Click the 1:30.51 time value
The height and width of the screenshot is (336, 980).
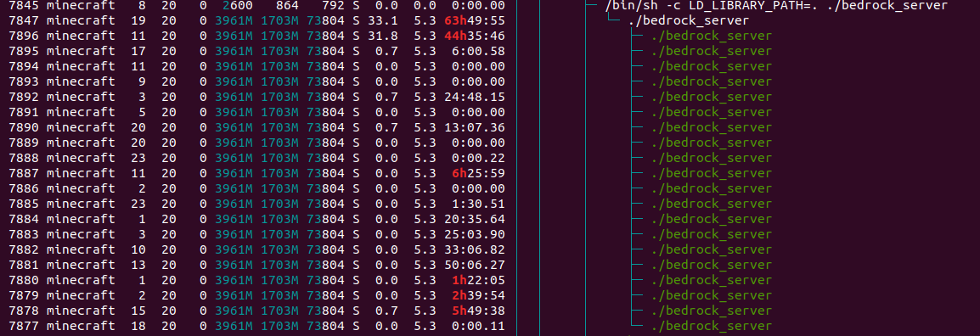click(x=478, y=204)
